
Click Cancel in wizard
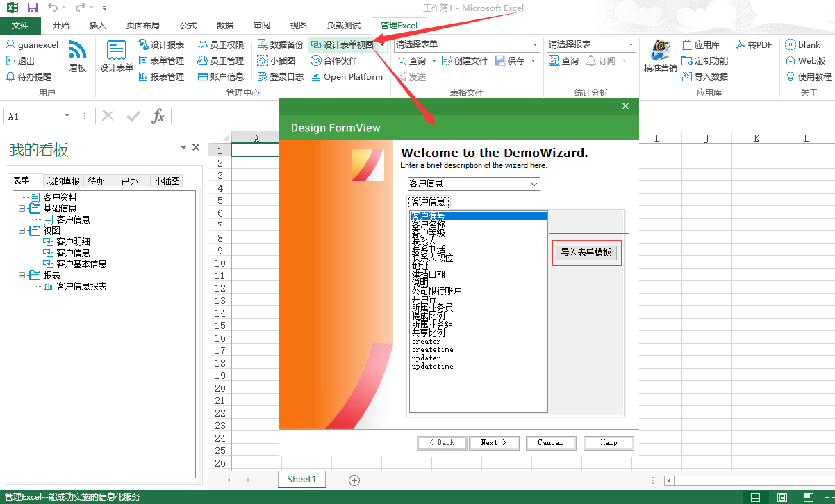(x=550, y=442)
